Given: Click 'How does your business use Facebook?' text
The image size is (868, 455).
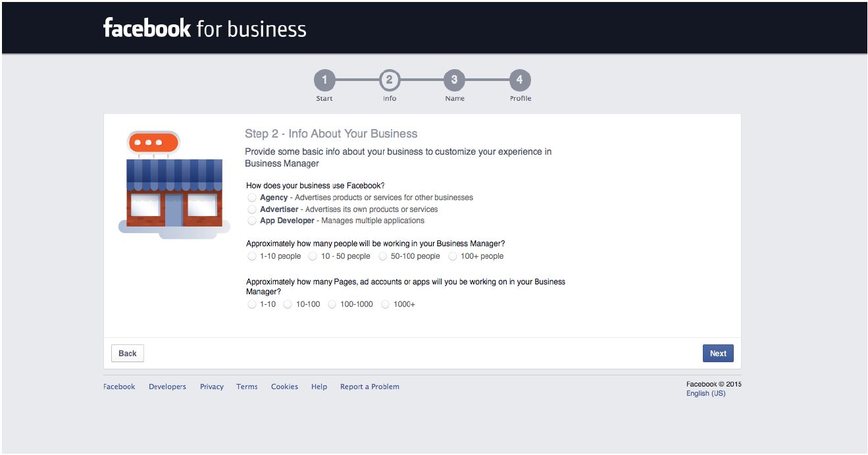Looking at the screenshot, I should coord(315,186).
